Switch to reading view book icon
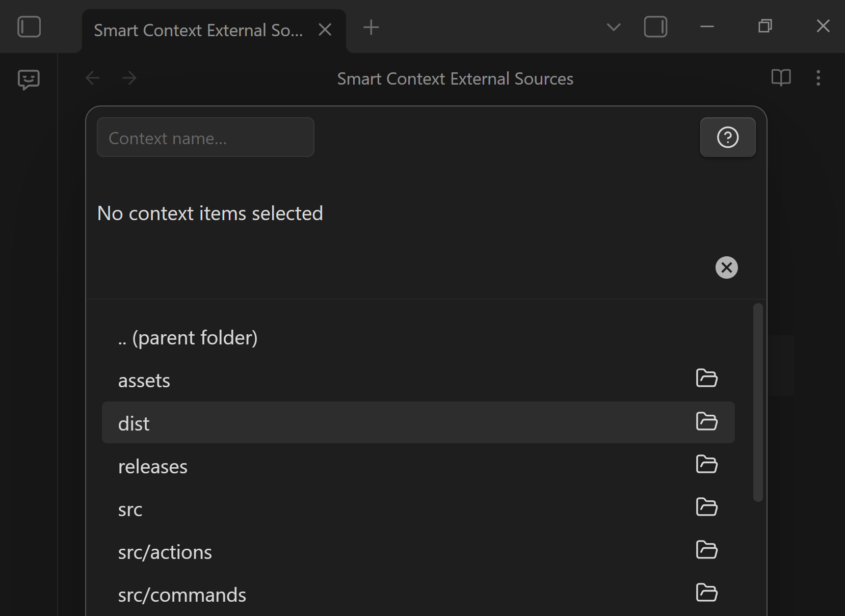This screenshot has width=845, height=616. click(781, 78)
